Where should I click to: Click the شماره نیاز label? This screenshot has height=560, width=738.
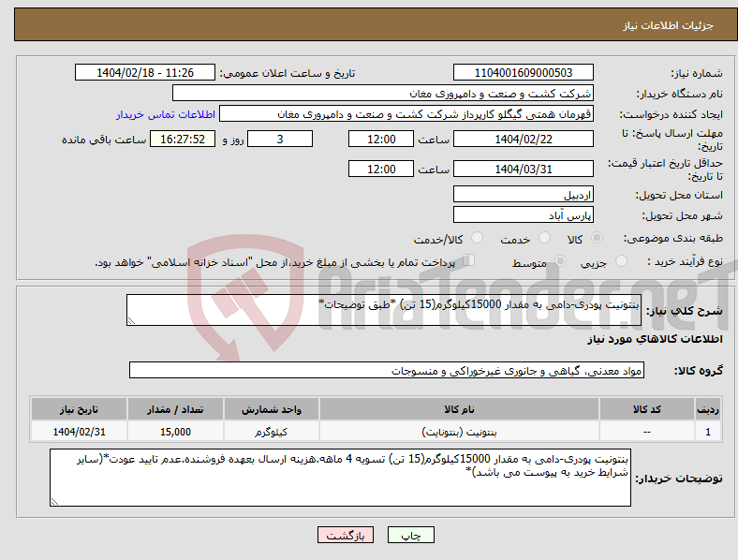(x=697, y=73)
